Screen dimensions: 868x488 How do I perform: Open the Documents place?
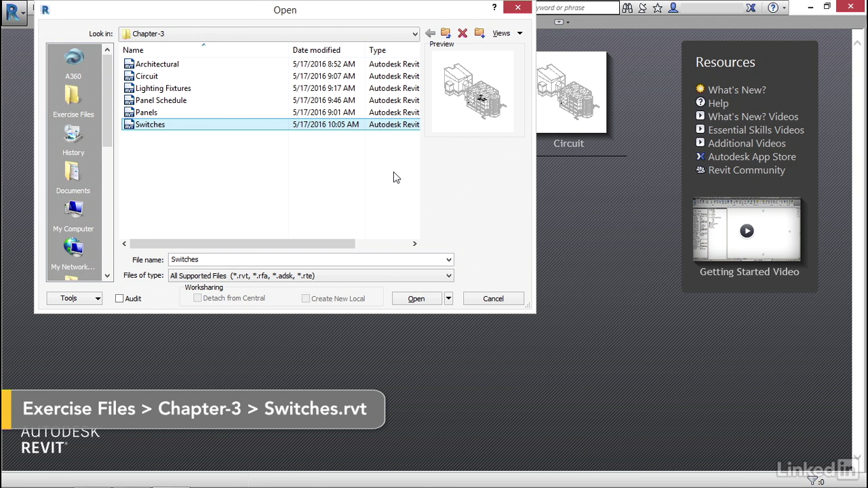(x=73, y=178)
